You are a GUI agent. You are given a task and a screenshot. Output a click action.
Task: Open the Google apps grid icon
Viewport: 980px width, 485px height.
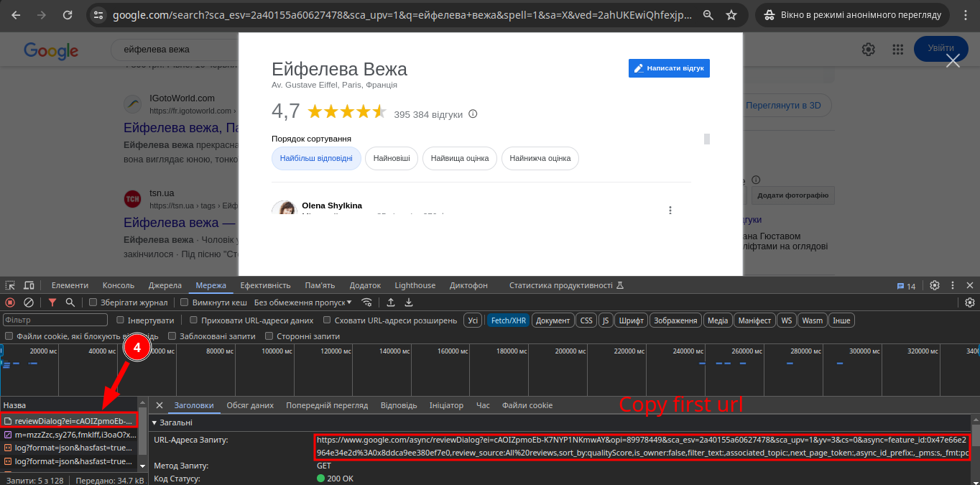click(897, 49)
